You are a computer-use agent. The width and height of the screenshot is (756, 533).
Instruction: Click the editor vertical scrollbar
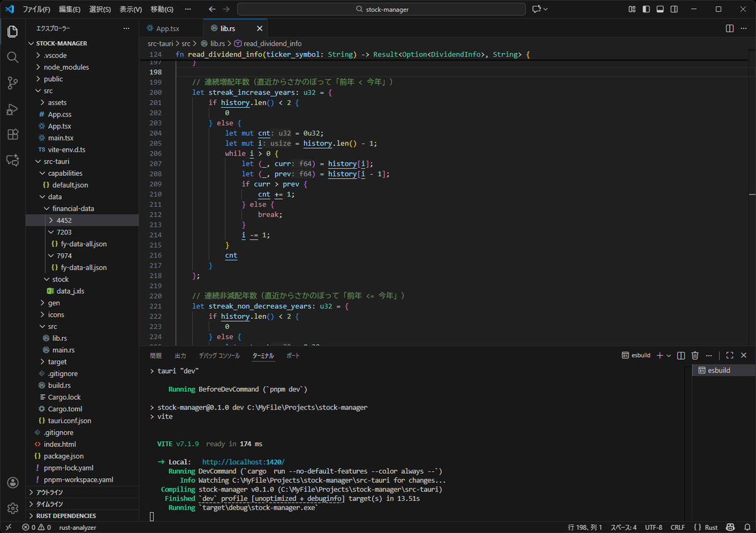[752, 195]
